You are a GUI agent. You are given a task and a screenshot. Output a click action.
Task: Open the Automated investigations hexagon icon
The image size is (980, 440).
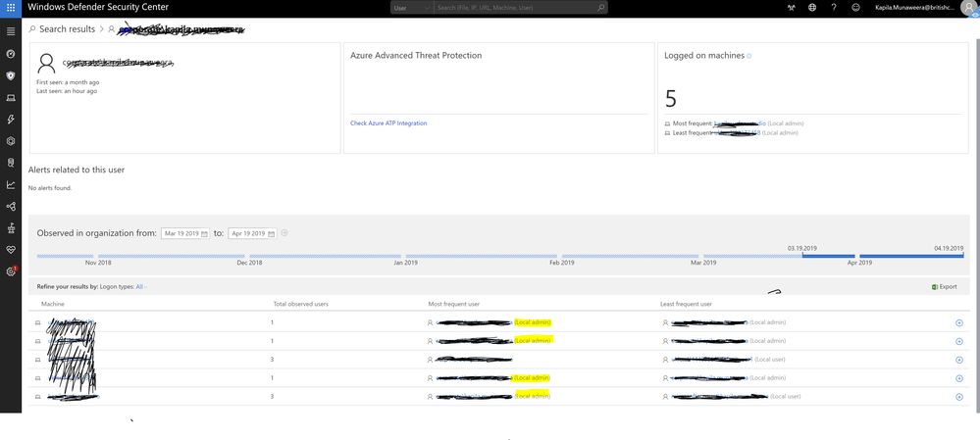pos(11,141)
